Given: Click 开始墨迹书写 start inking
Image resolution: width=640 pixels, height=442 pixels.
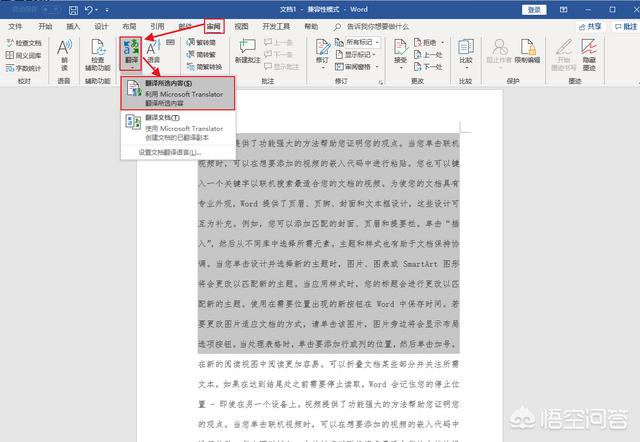Looking at the screenshot, I should (564, 55).
